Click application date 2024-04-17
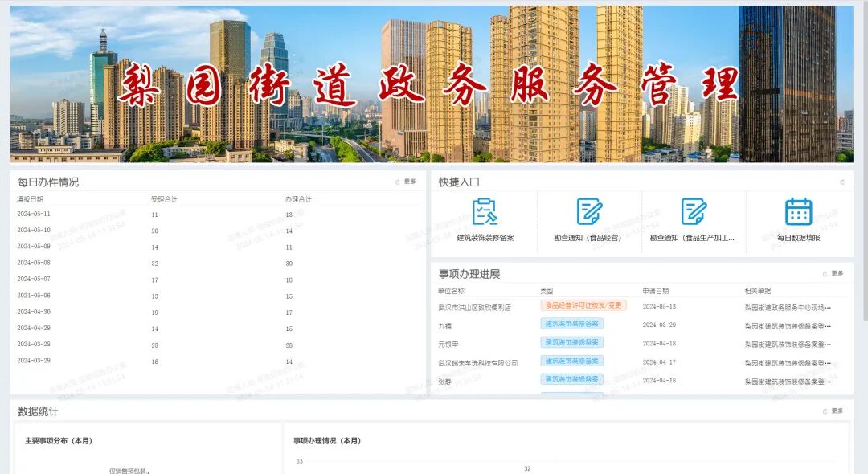 [x=659, y=362]
